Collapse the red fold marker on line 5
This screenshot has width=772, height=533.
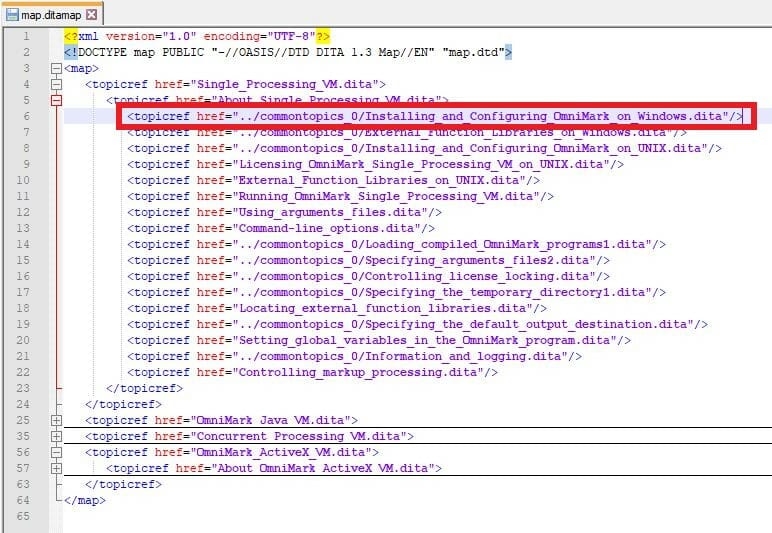click(56, 101)
